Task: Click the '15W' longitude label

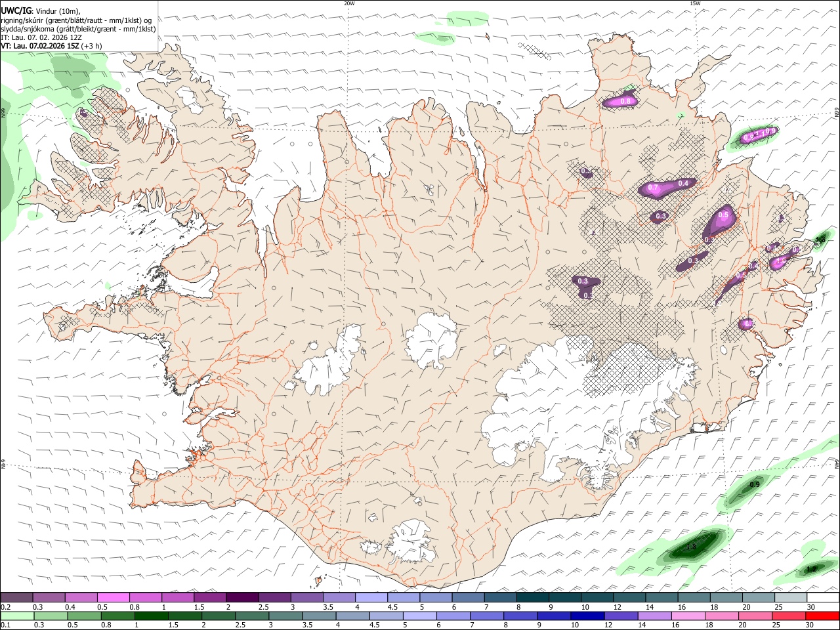Action: [695, 3]
